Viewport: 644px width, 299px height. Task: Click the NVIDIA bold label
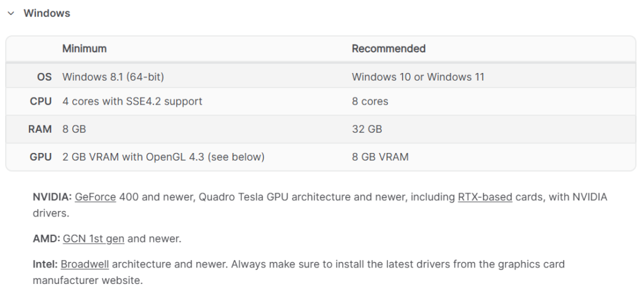(x=52, y=197)
